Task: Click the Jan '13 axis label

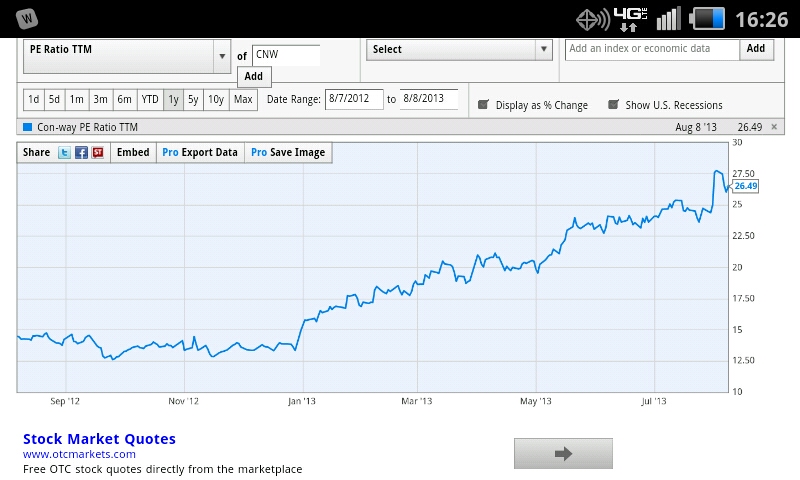Action: tap(302, 401)
